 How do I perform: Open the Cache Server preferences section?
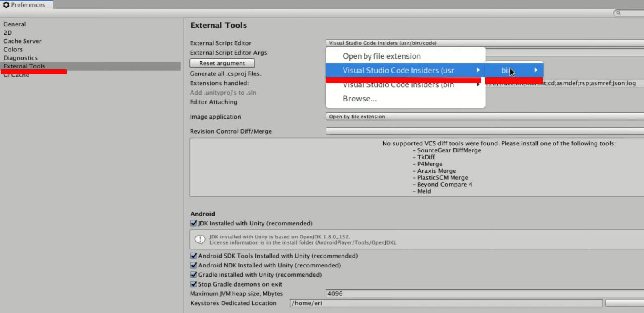tap(22, 41)
